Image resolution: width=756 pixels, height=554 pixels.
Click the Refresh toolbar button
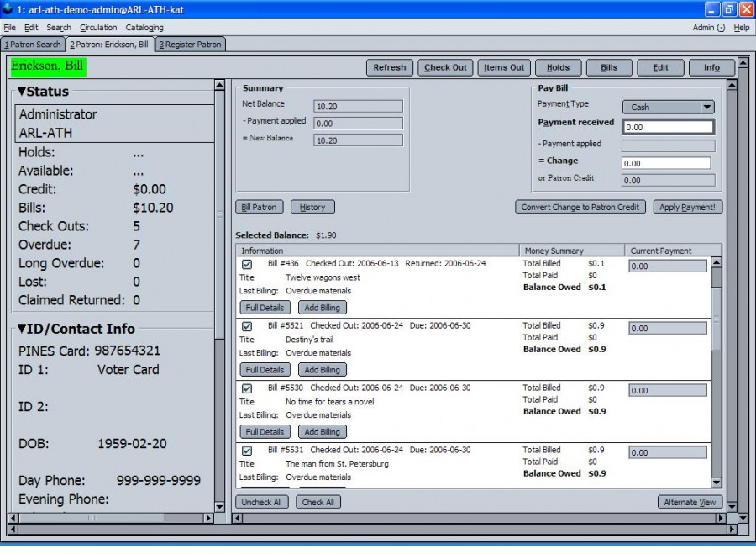pyautogui.click(x=390, y=68)
